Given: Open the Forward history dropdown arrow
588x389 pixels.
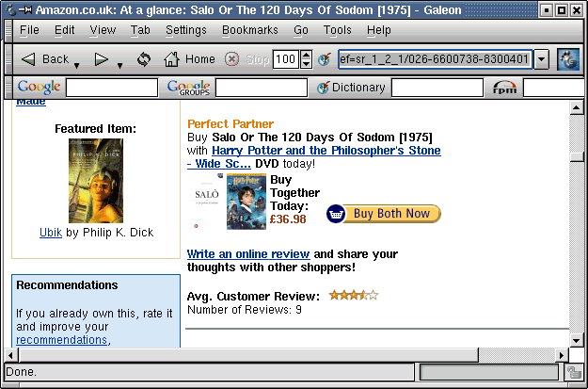Looking at the screenshot, I should pos(120,66).
